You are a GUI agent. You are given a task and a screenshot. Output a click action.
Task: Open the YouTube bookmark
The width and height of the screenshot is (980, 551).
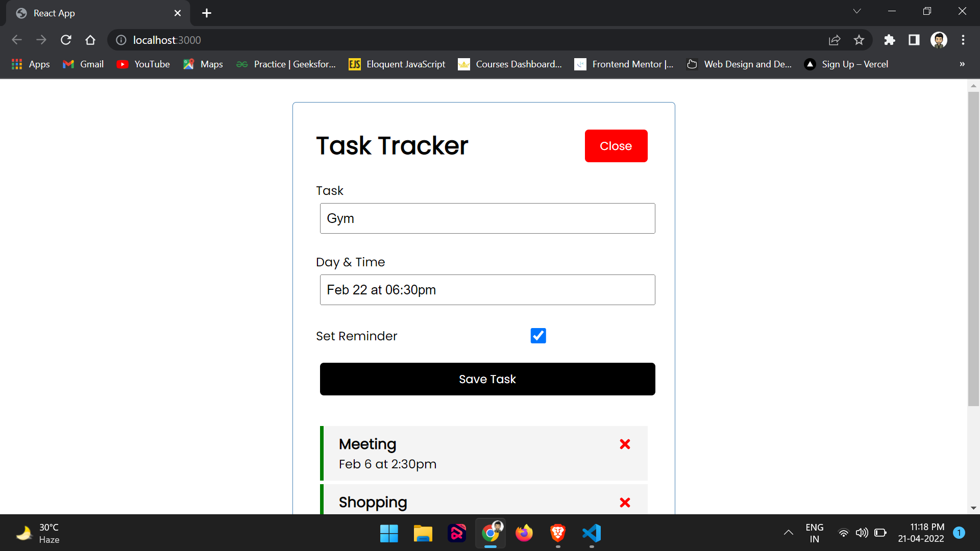pyautogui.click(x=143, y=64)
